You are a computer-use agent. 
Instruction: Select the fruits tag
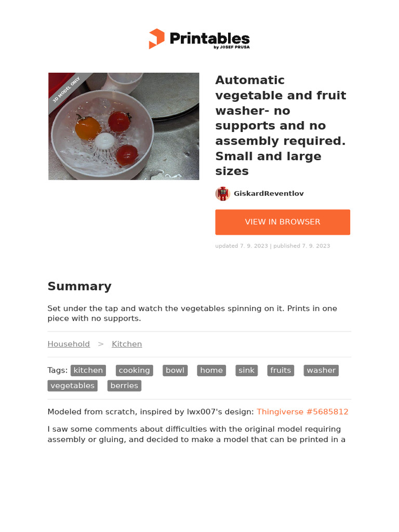(281, 370)
